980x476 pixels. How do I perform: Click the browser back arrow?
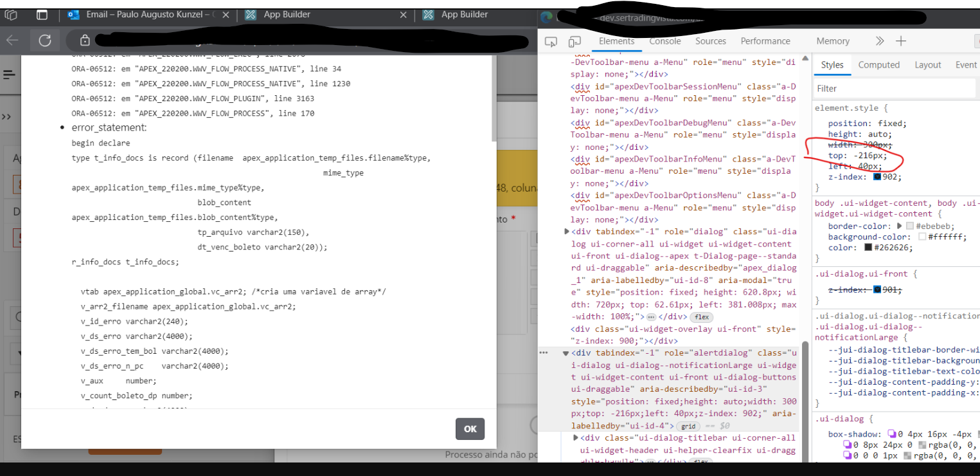pyautogui.click(x=12, y=41)
